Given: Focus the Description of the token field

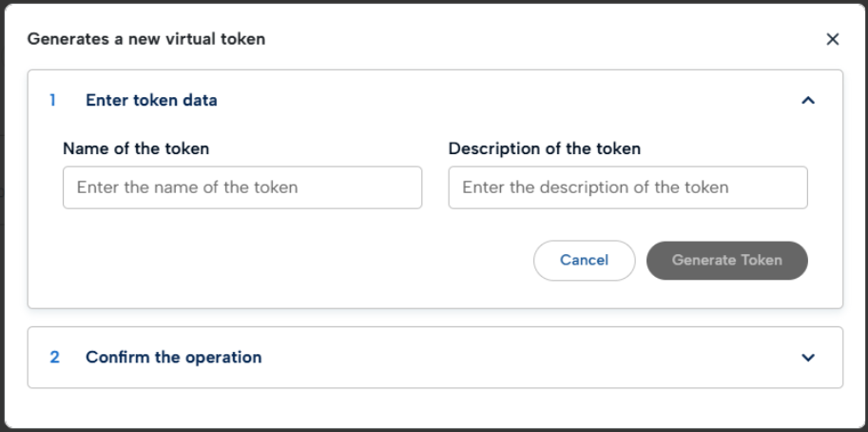Looking at the screenshot, I should tap(627, 187).
